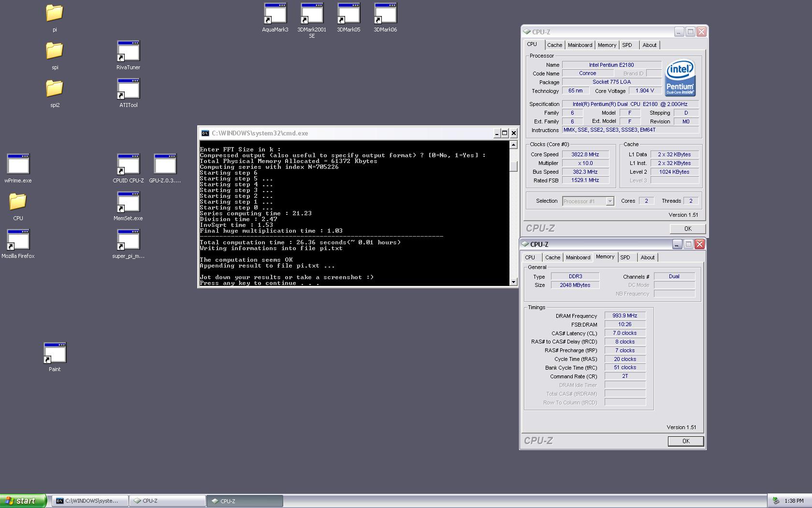Select super_pi_m... shortcut
812x508 pixels.
point(128,240)
